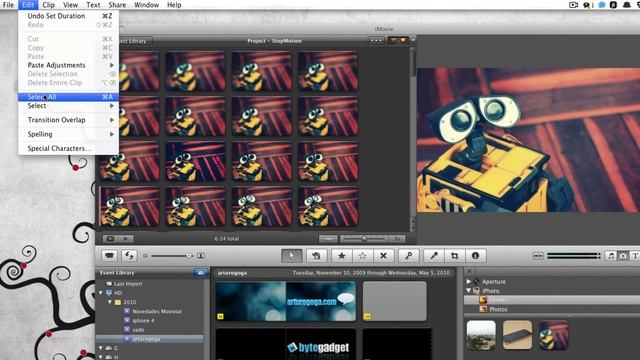Select the bytegadget event clip
This screenshot has height=360, width=640.
click(286, 344)
